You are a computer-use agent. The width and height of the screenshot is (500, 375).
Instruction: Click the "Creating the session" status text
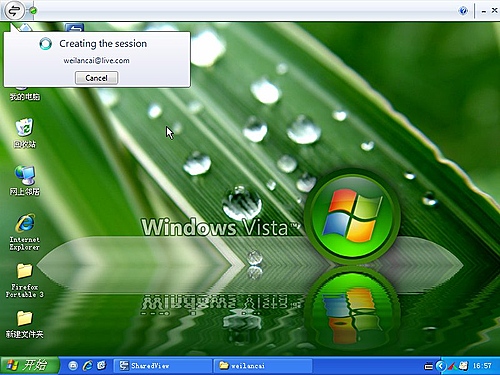click(103, 44)
